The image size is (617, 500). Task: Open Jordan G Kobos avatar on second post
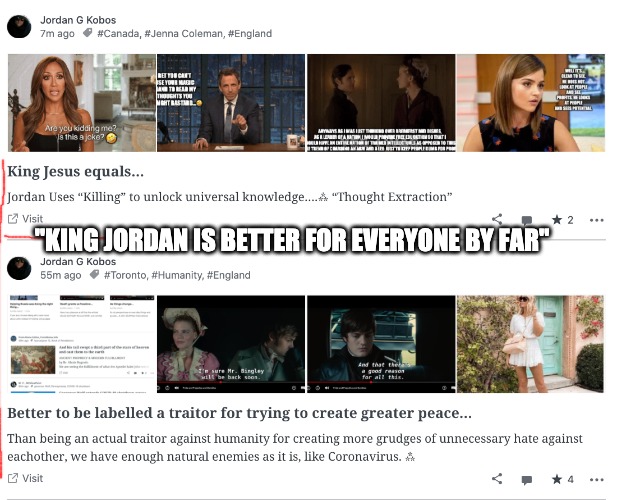pyautogui.click(x=19, y=268)
